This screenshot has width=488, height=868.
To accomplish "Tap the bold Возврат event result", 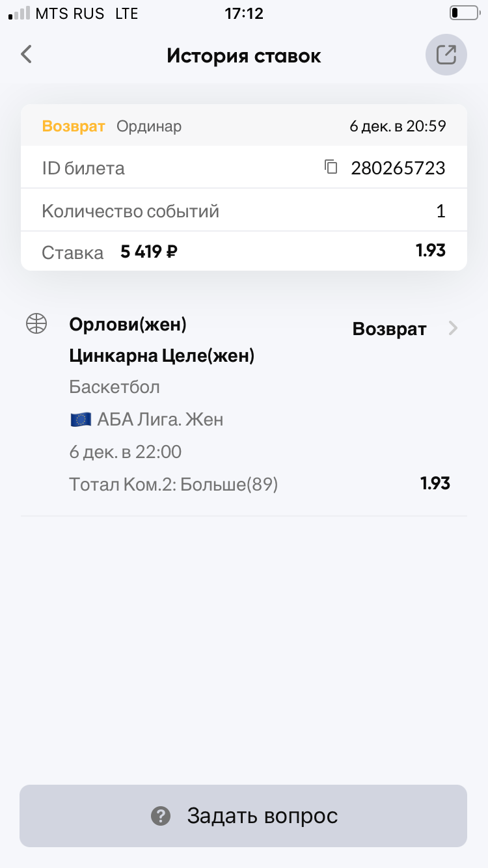I will [x=389, y=329].
